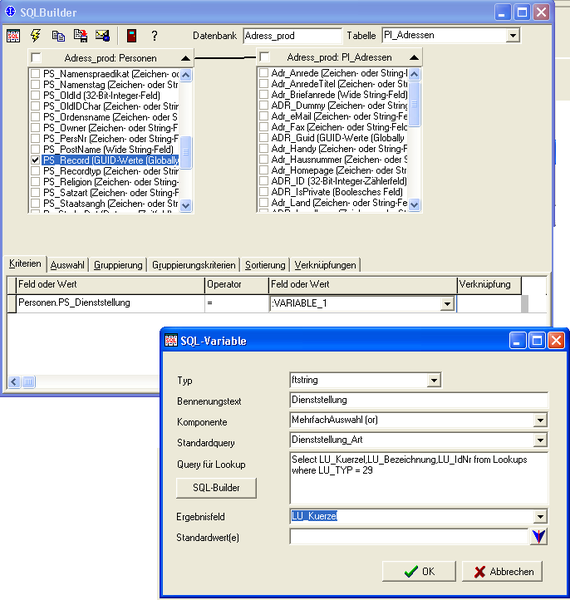Click the Personen field list scrollbar thumb
This screenshot has width=570, height=600.
tap(186, 152)
